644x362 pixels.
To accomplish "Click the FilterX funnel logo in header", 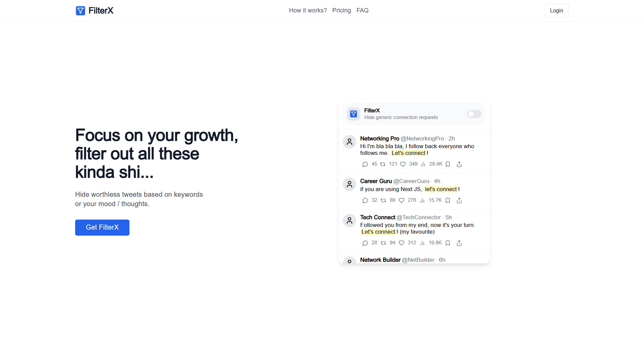I will [x=80, y=11].
